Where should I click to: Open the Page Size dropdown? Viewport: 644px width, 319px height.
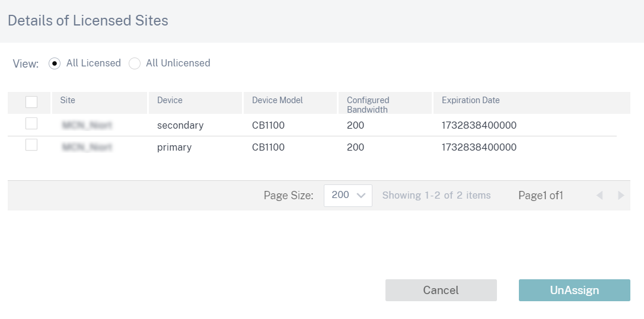coord(348,196)
